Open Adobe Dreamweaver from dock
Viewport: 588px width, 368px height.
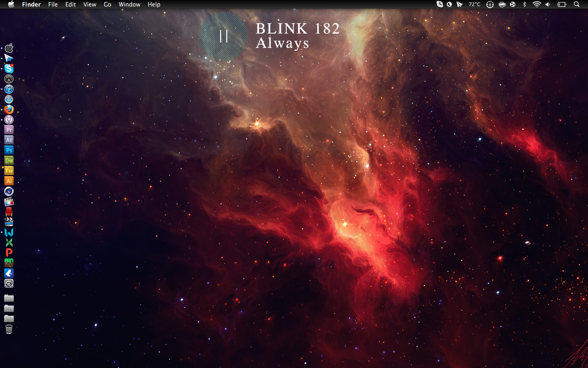(x=9, y=160)
